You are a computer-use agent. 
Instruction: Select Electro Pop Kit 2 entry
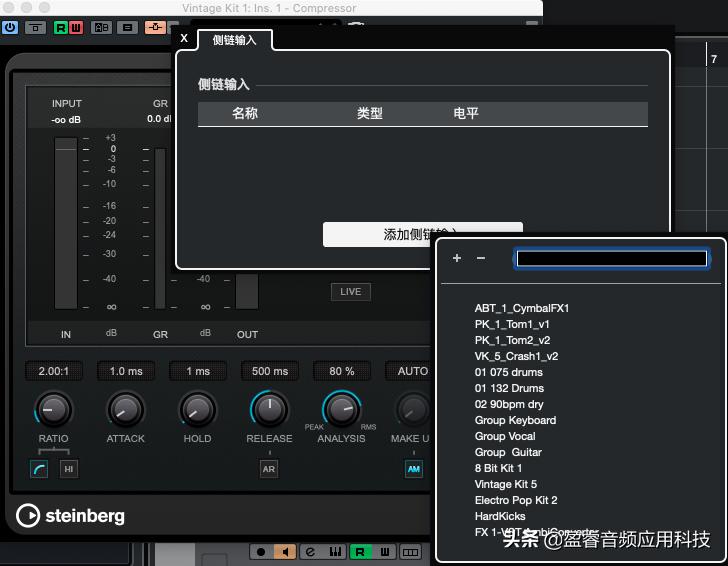[516, 500]
